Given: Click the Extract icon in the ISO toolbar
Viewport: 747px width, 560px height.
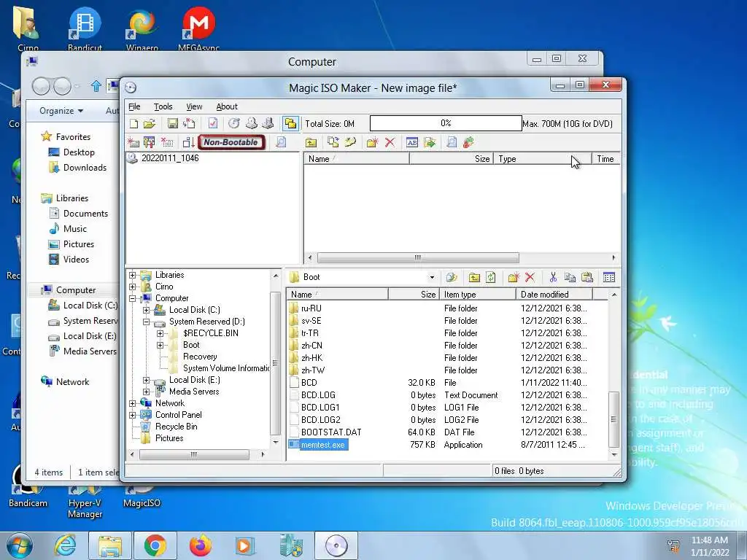Looking at the screenshot, I should tap(430, 142).
